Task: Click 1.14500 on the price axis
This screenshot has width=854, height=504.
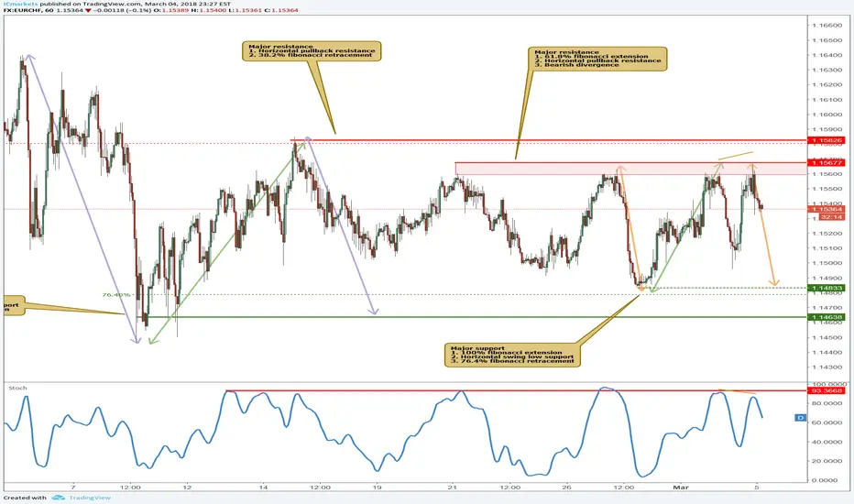Action: coord(826,337)
